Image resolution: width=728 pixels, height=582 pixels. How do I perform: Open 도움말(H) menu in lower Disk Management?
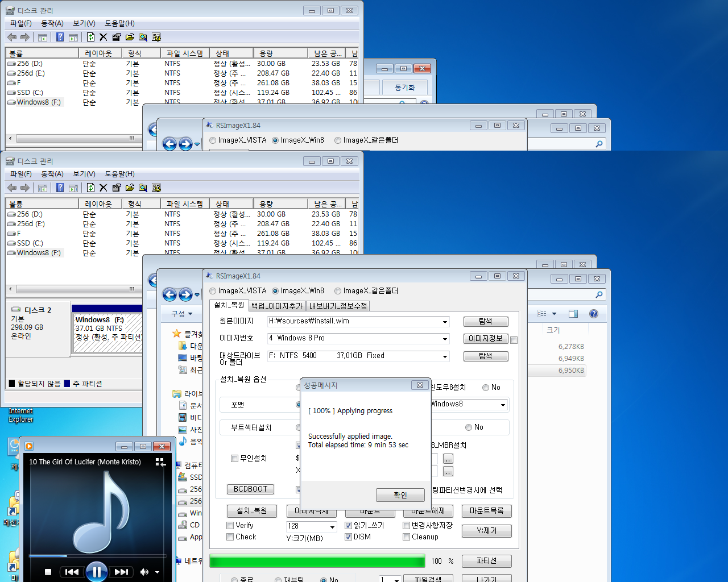(x=119, y=174)
